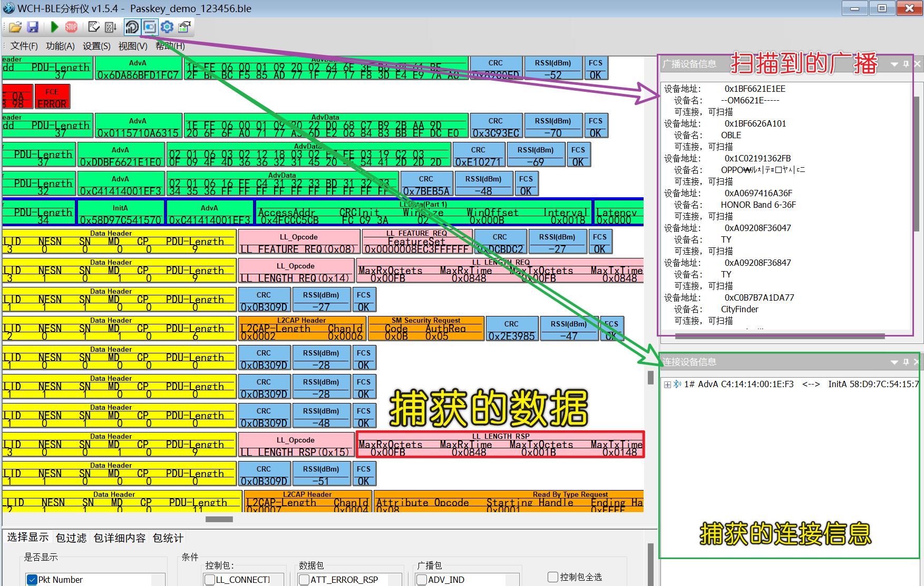Click vertical scrollbar thumb of packet view
This screenshot has width=924, height=586.
pos(650,378)
